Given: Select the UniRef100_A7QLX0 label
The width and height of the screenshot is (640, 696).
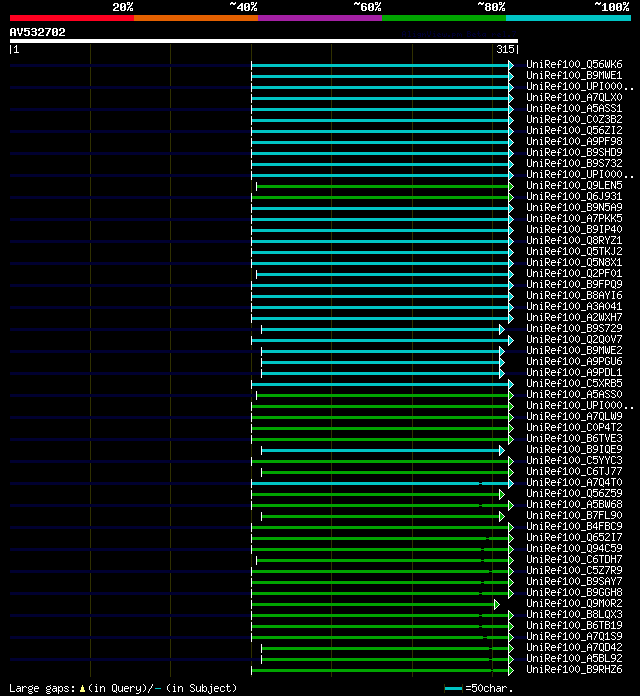Looking at the screenshot, I should pos(574,97).
